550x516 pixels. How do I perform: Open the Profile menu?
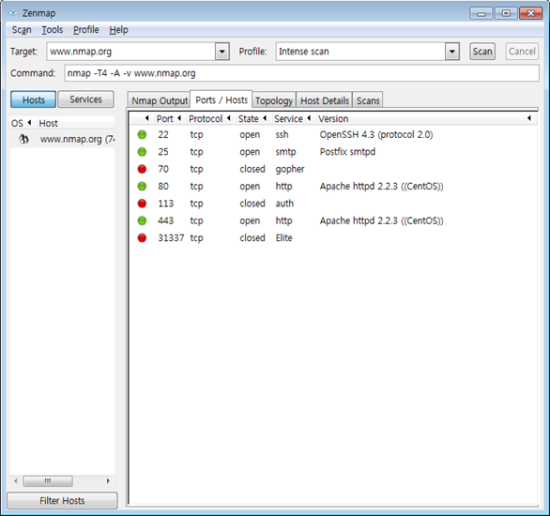tap(86, 30)
